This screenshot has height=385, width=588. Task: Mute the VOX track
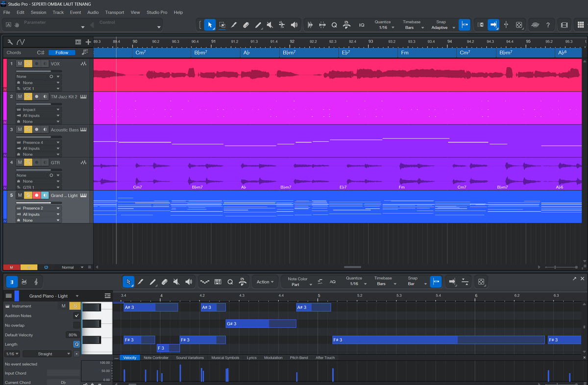[20, 64]
